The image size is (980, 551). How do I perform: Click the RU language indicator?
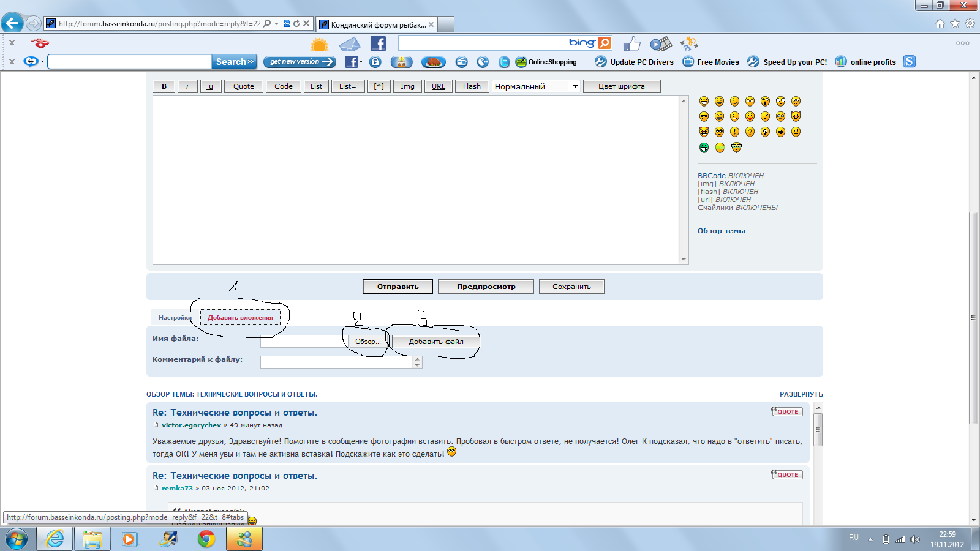pyautogui.click(x=854, y=538)
